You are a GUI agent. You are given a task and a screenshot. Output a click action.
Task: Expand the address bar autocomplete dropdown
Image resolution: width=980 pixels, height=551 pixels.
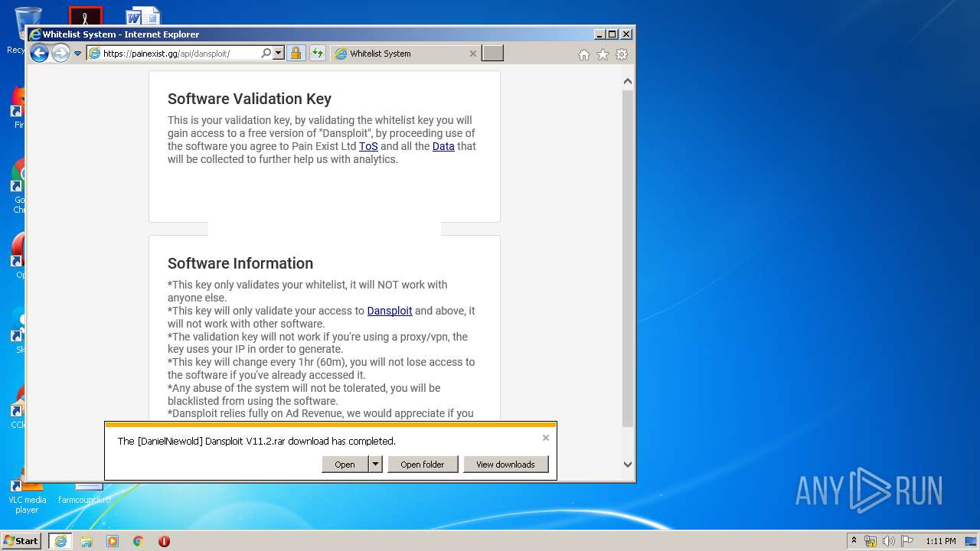pyautogui.click(x=279, y=54)
